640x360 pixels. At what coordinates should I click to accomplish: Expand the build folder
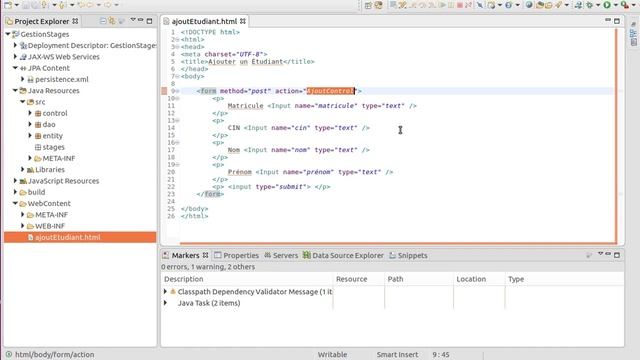click(15, 192)
